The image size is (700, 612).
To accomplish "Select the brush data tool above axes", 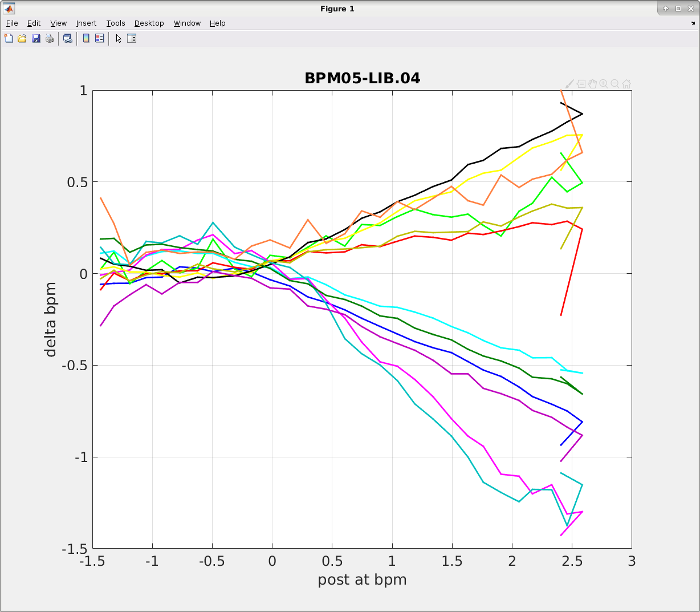I will pyautogui.click(x=569, y=84).
